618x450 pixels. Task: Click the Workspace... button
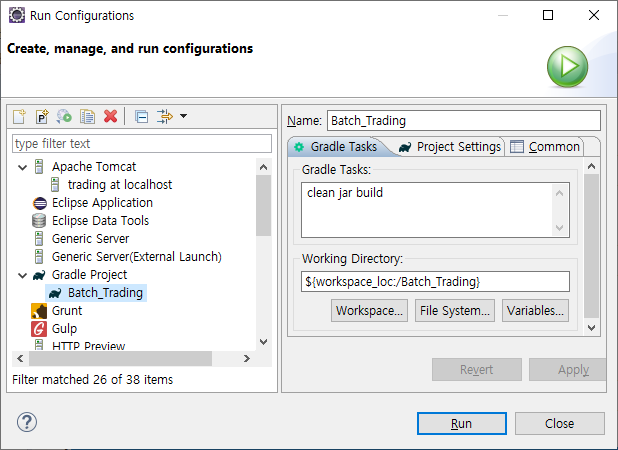pos(369,311)
